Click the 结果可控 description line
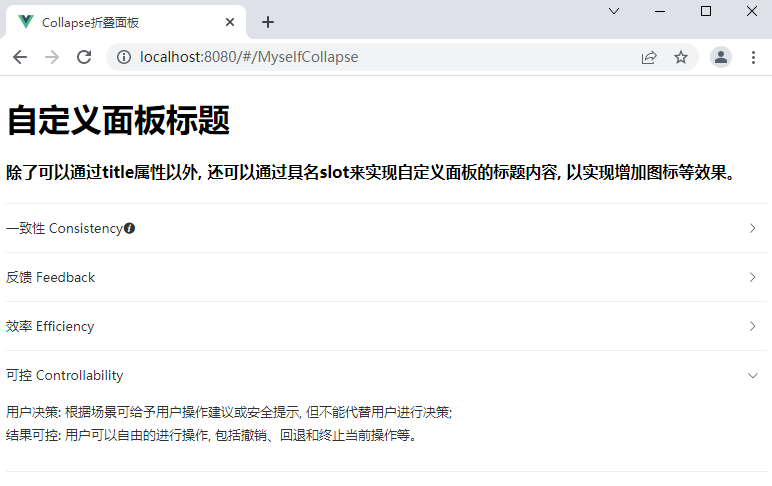 [211, 435]
